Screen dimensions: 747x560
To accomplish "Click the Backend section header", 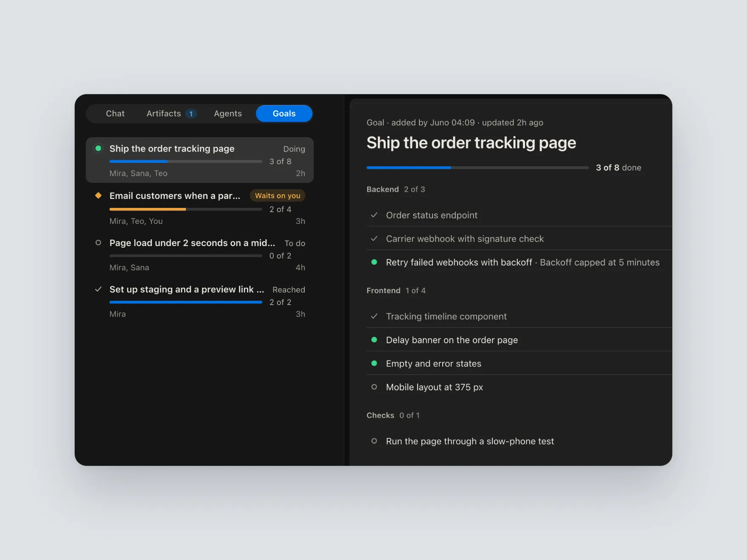I will pyautogui.click(x=396, y=189).
